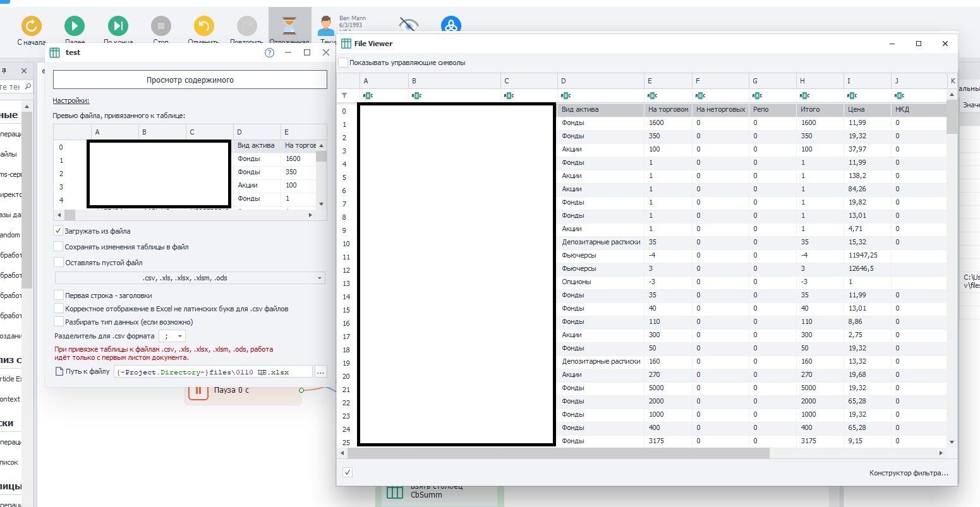Click the pin icon of left panel
This screenshot has width=980, height=507.
tap(4, 71)
